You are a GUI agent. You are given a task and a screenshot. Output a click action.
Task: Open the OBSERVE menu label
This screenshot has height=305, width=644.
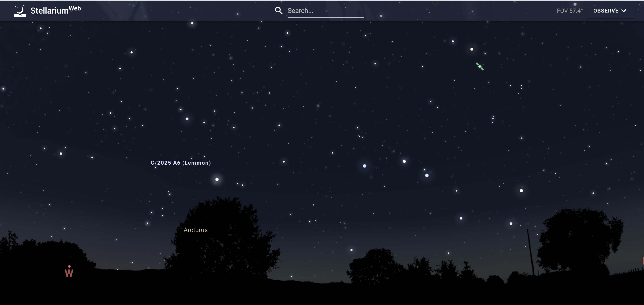pos(606,11)
